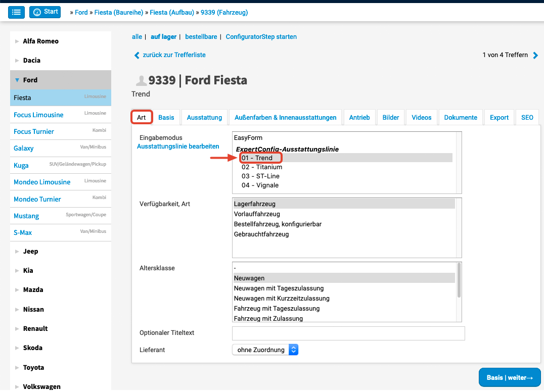
Task: Click the back arrow to Trefferliste
Action: 137,55
